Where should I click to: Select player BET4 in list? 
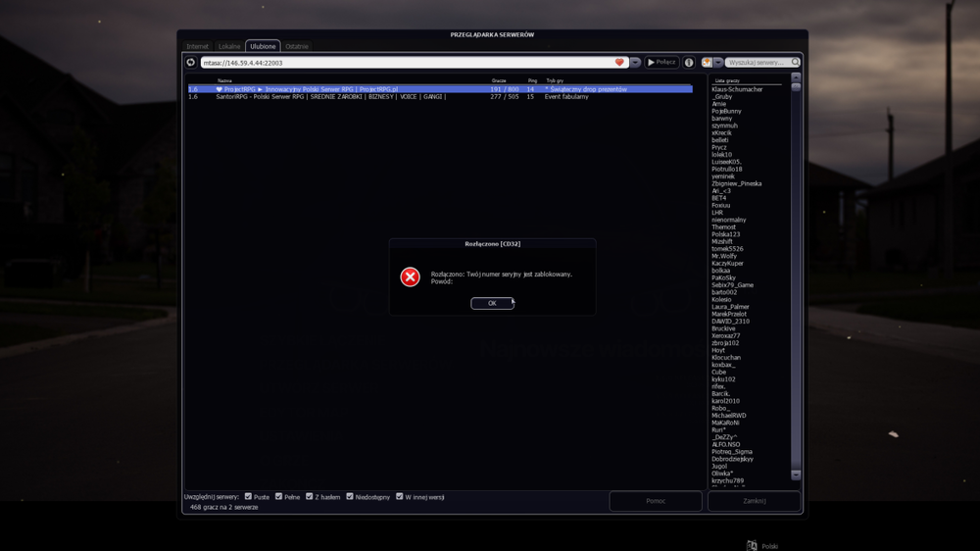pos(718,198)
